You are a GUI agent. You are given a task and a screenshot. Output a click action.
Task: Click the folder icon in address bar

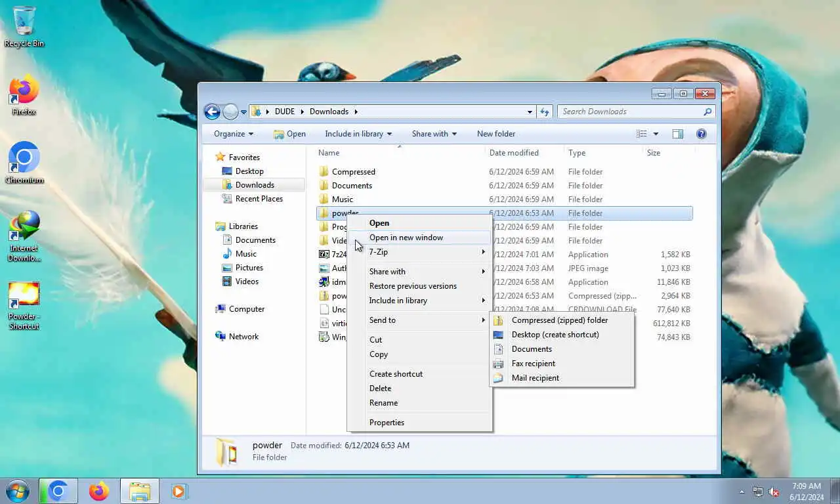[x=256, y=112]
